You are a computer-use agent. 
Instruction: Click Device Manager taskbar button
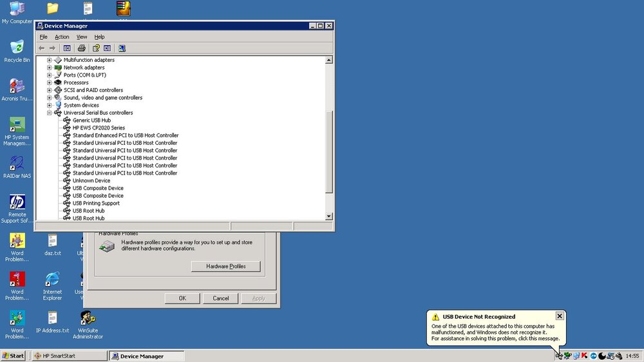click(147, 356)
